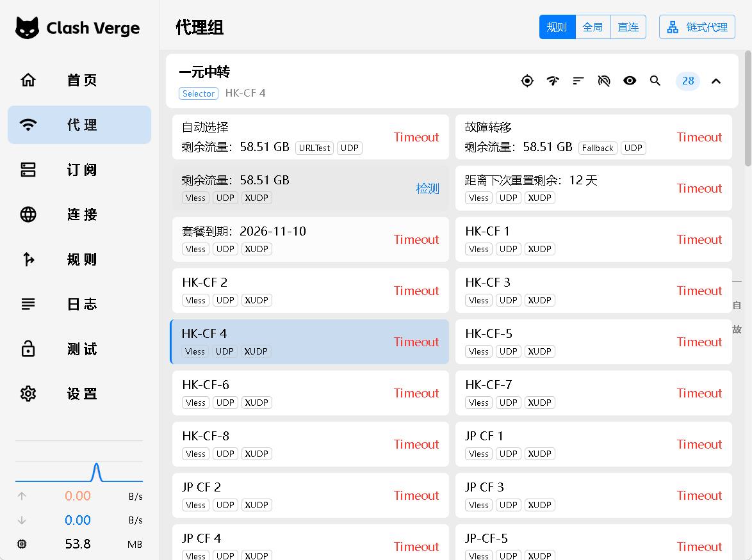Open 设置 settings from sidebar
This screenshot has width=752, height=560.
point(79,394)
